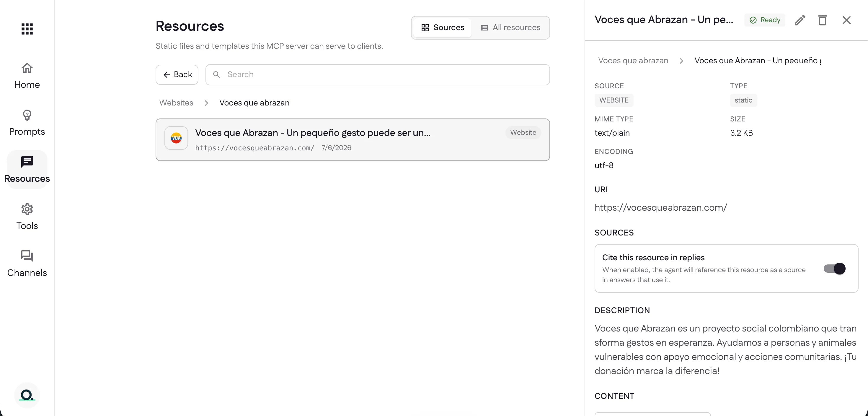Click the Website badge on the resource card
This screenshot has width=868, height=416.
coord(523,132)
